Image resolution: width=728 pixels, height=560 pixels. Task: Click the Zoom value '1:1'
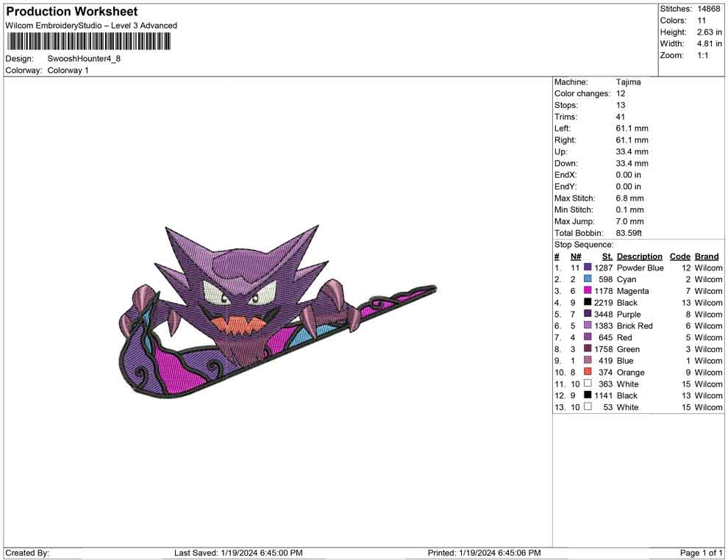click(x=703, y=55)
